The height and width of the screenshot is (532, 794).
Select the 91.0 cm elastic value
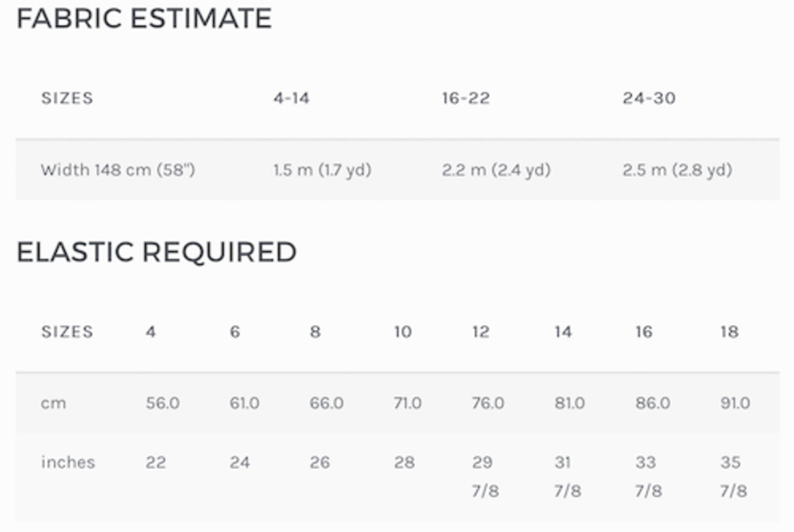tap(735, 403)
